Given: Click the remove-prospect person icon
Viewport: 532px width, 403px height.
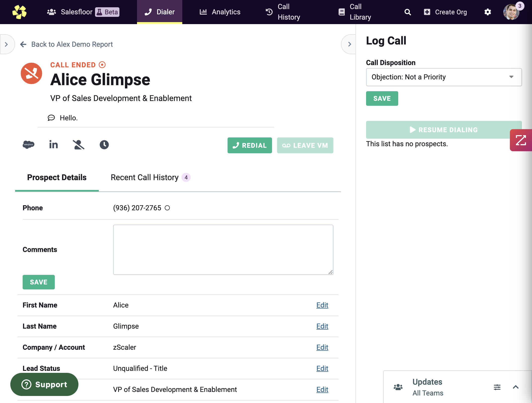Looking at the screenshot, I should pos(78,145).
